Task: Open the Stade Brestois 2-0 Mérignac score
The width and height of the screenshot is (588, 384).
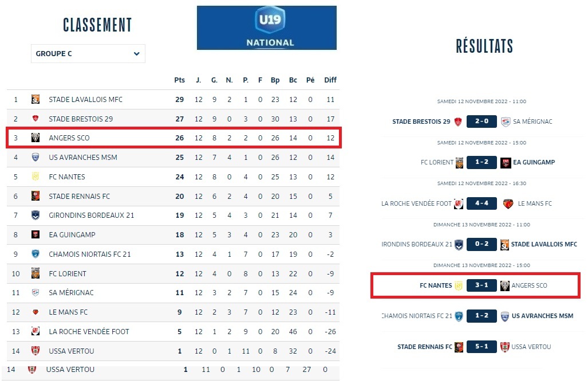Action: [x=481, y=122]
